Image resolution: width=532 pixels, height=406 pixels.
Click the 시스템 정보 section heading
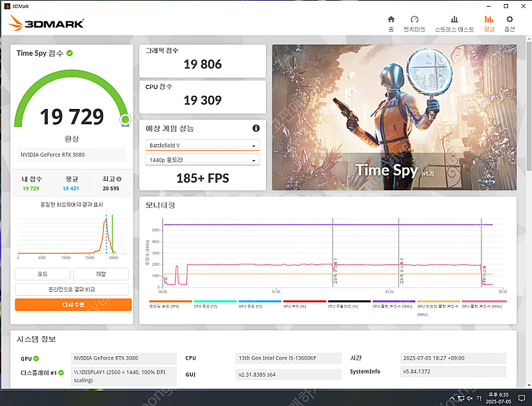37,340
